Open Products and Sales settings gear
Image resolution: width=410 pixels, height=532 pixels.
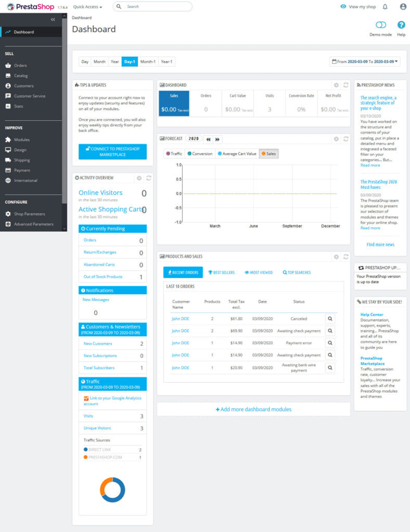coord(336,257)
